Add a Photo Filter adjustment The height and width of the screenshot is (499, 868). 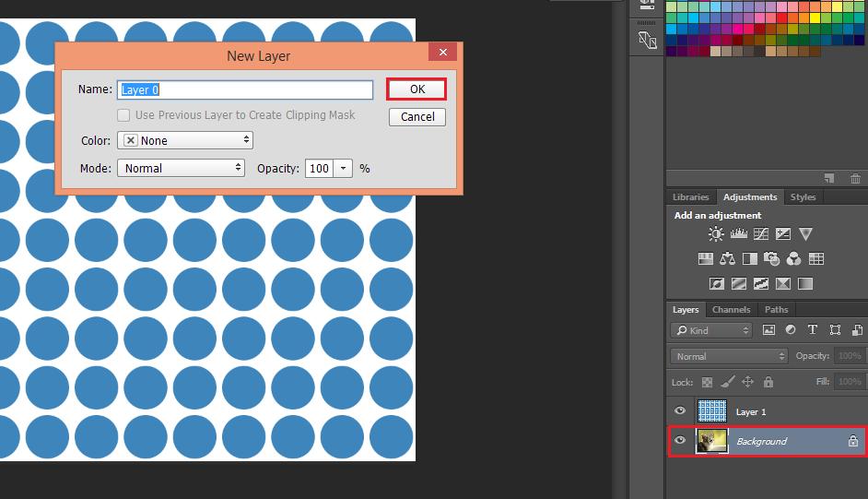click(x=772, y=259)
